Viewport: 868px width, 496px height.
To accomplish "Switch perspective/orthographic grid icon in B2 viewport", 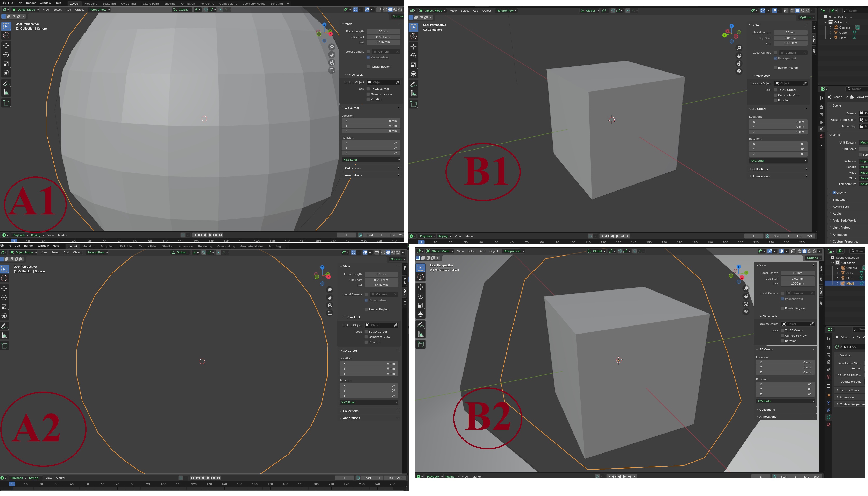I will tap(746, 312).
